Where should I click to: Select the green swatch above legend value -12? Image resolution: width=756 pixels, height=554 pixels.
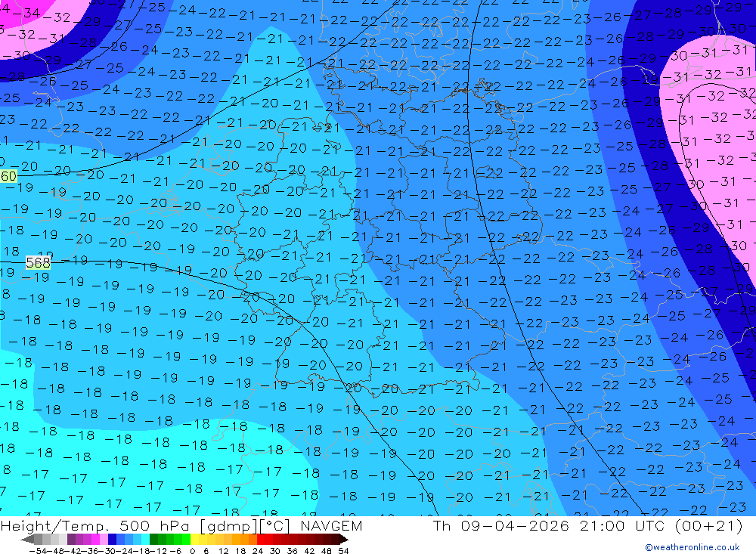[154, 540]
